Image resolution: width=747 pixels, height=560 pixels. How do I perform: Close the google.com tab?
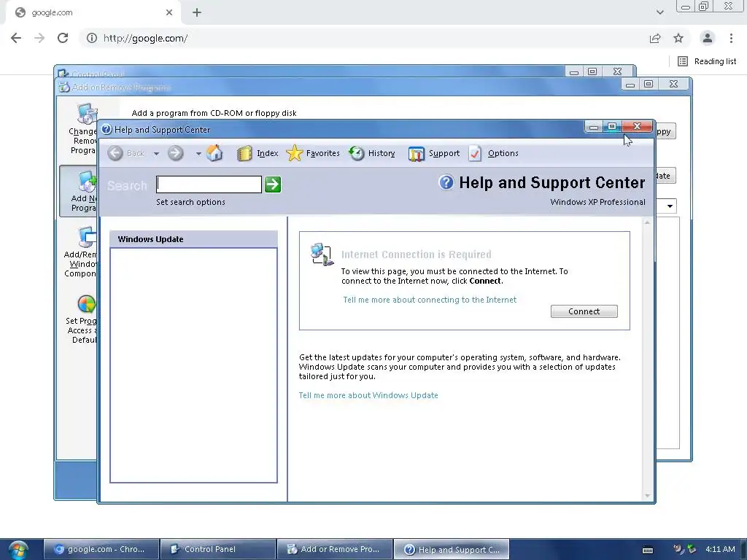(x=169, y=12)
